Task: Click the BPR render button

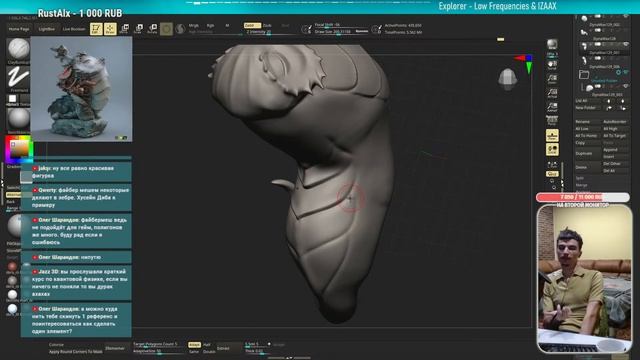Action: 552,45
